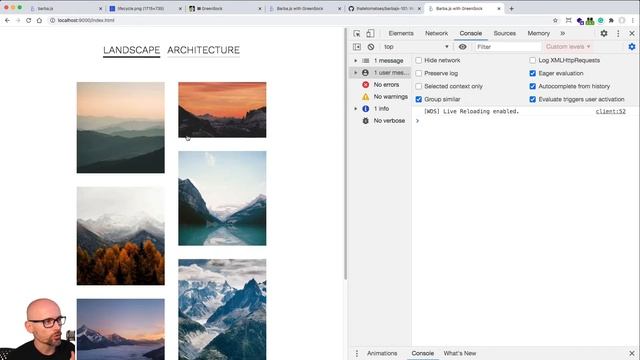
Task: Click the console Filter field
Action: 508,47
